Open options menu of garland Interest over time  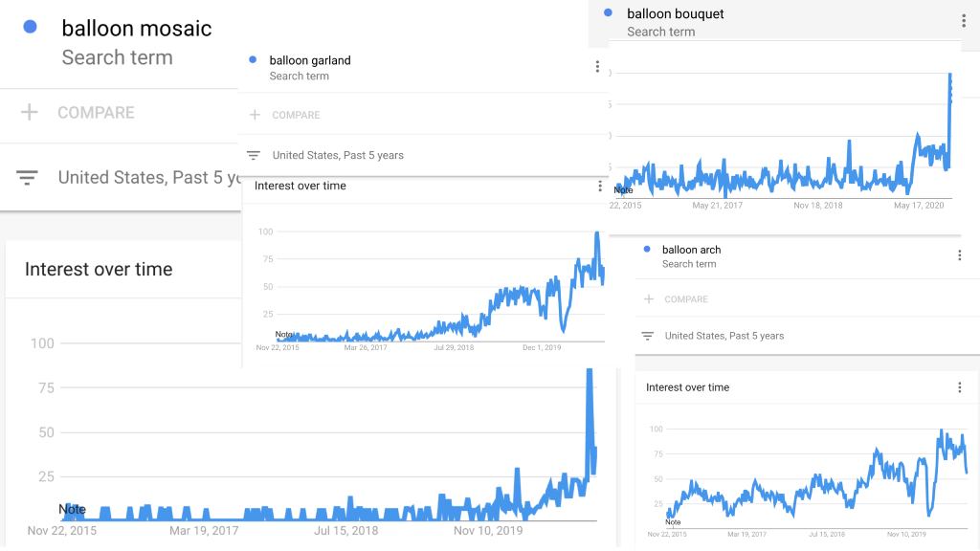(x=600, y=187)
